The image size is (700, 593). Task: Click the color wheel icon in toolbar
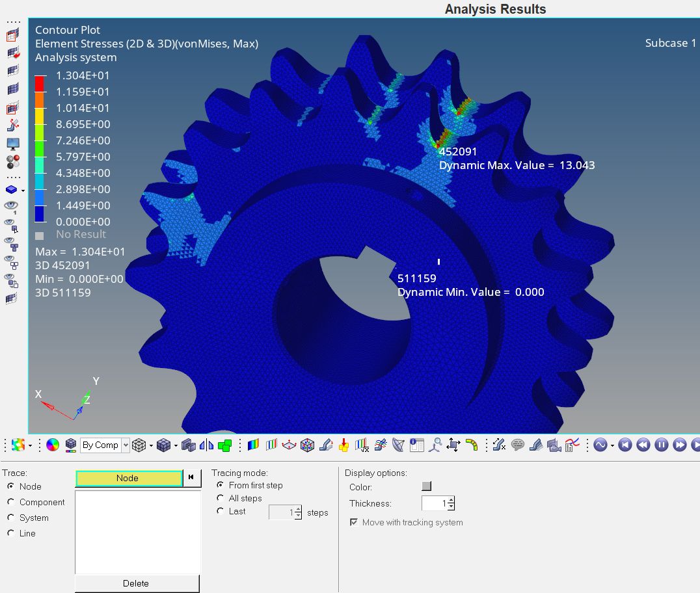[53, 445]
